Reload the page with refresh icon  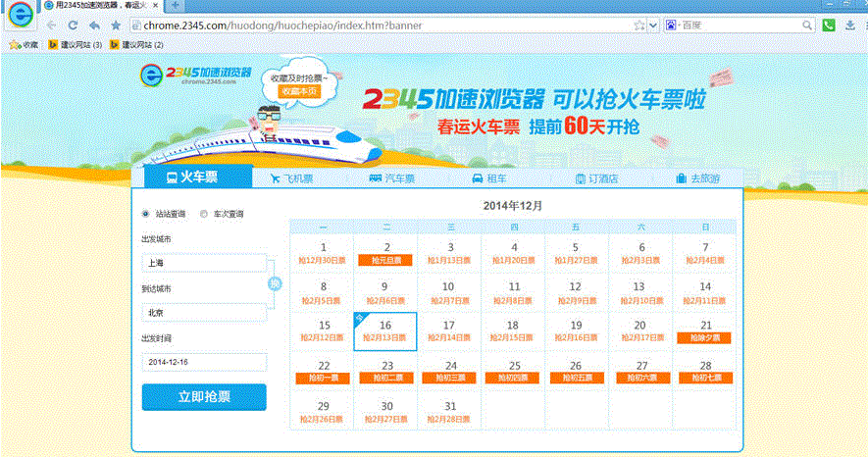(73, 25)
